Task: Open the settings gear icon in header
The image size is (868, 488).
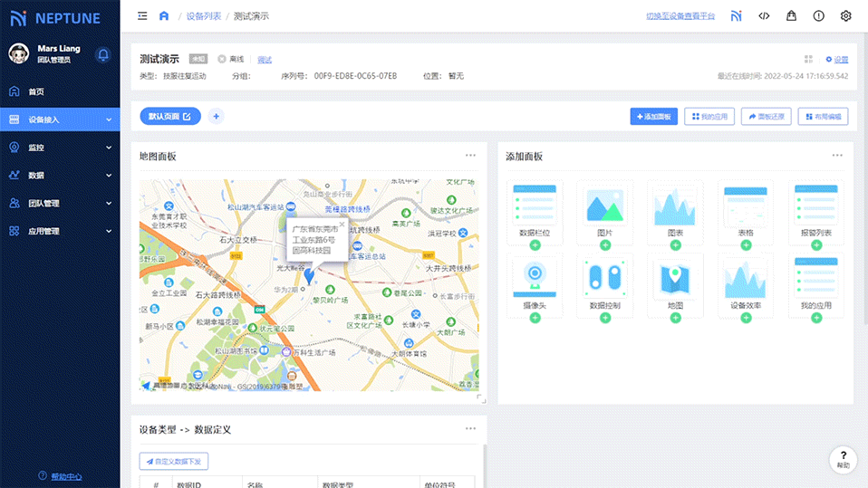Action: tap(845, 16)
